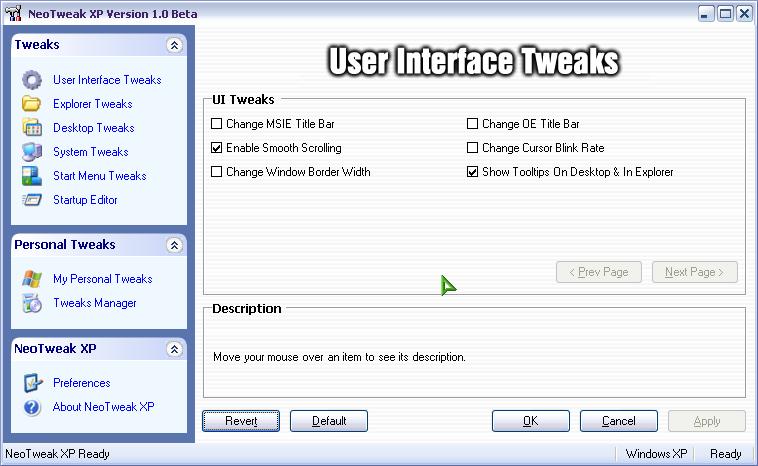Image resolution: width=758 pixels, height=466 pixels.
Task: Click the Preferences checklist icon
Action: pyautogui.click(x=33, y=383)
